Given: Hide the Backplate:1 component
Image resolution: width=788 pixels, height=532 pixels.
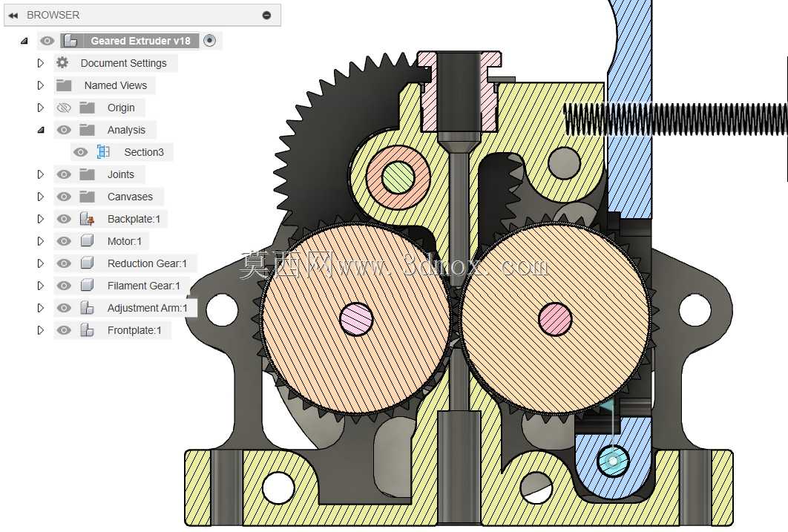Looking at the screenshot, I should [x=64, y=219].
